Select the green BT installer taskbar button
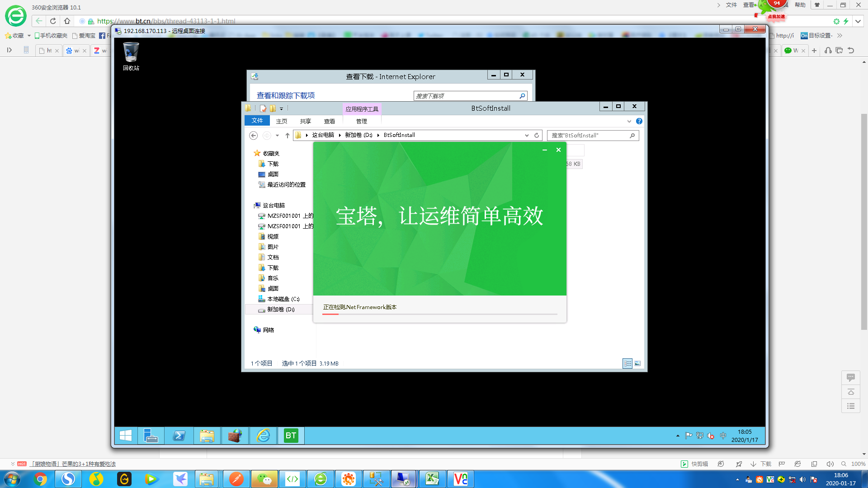 (x=291, y=436)
